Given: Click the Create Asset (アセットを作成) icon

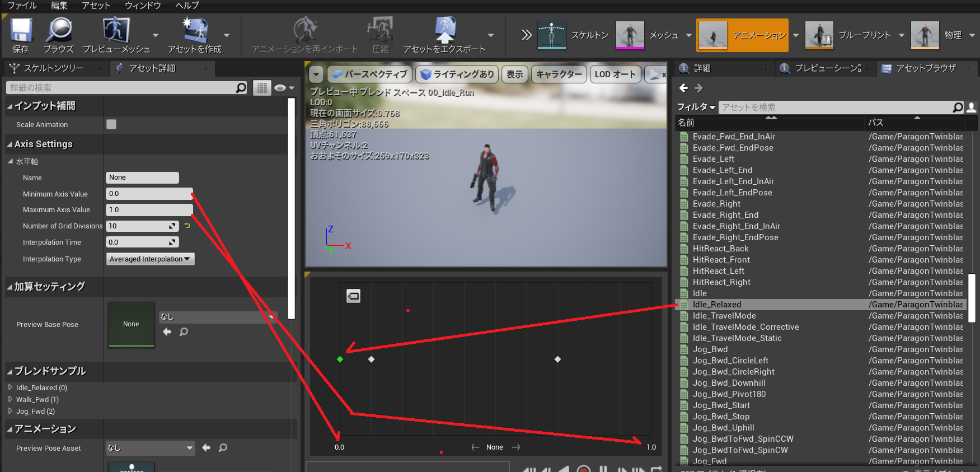Looking at the screenshot, I should pyautogui.click(x=195, y=31).
